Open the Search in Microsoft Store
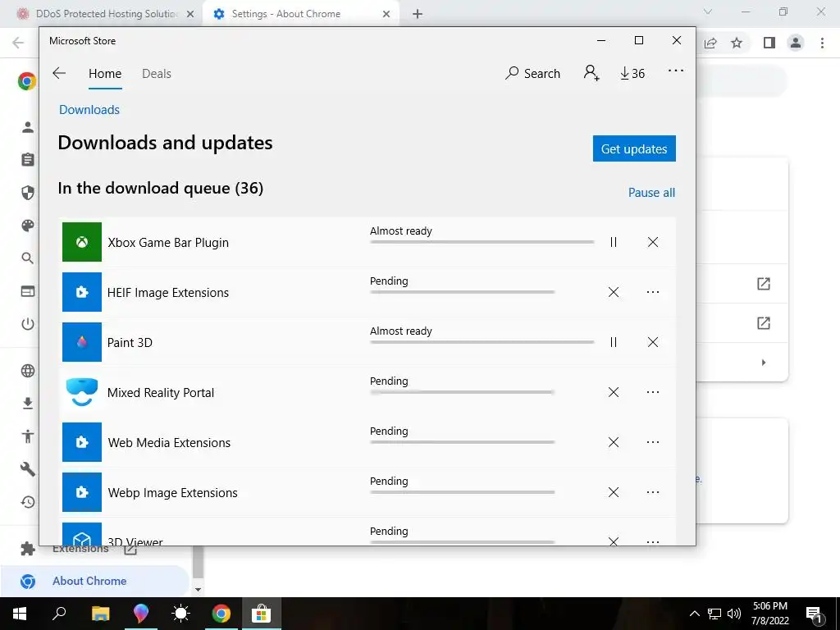The image size is (840, 630). (x=532, y=73)
